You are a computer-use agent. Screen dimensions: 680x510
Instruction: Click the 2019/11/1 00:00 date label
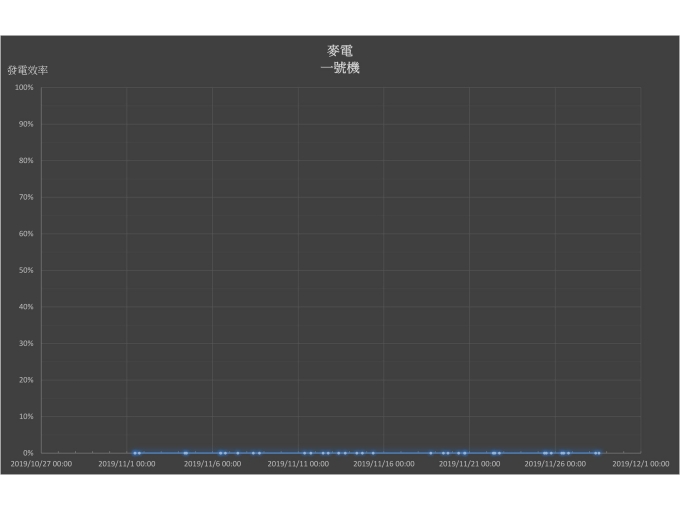click(127, 464)
